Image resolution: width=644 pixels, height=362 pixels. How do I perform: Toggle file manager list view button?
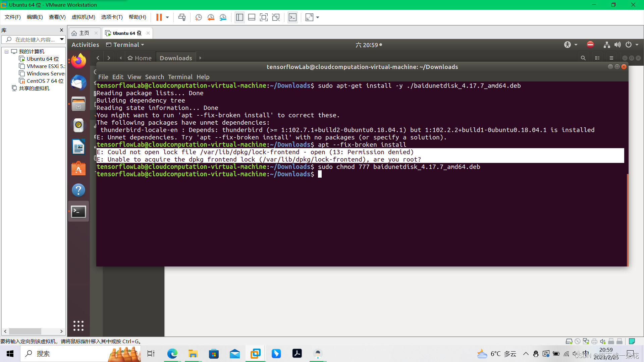[597, 58]
